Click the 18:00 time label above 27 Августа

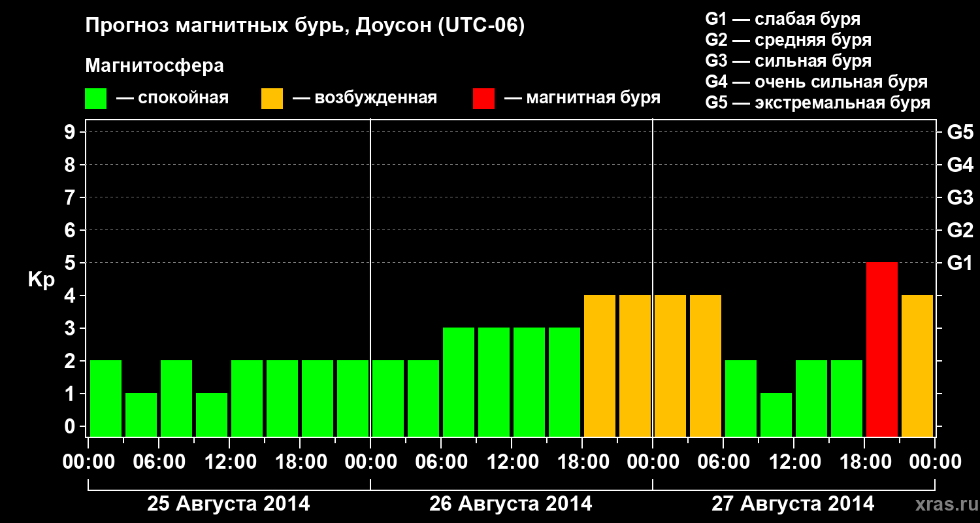[x=864, y=462]
